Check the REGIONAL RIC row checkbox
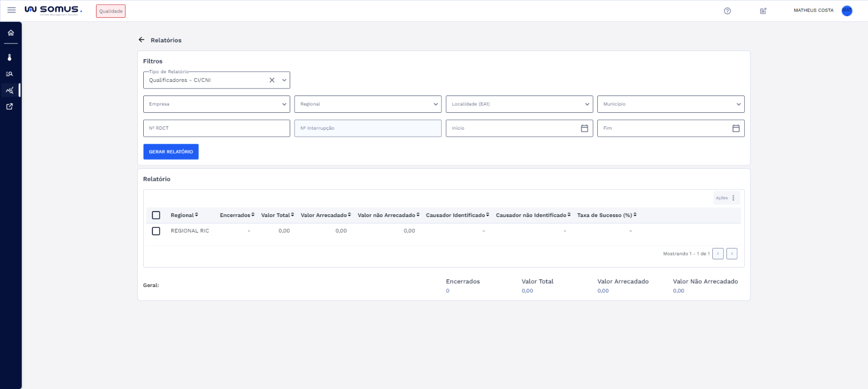The height and width of the screenshot is (389, 868). click(x=156, y=231)
